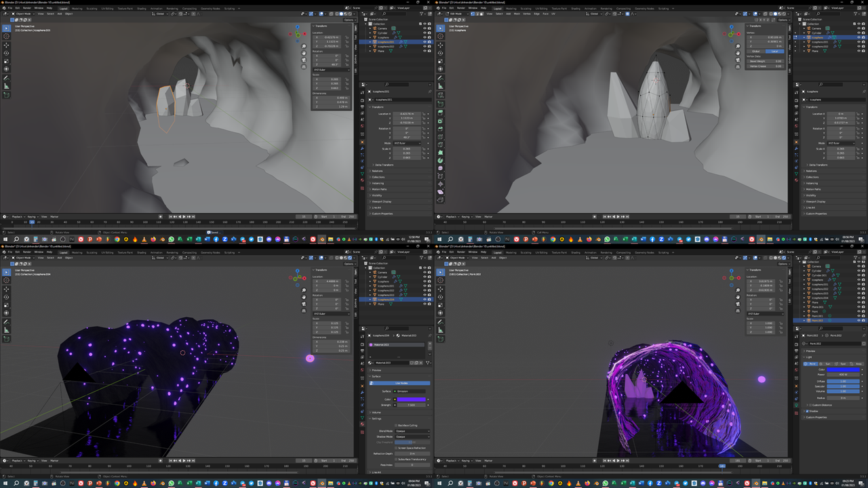This screenshot has width=868, height=488.
Task: Switch perspective/orthographic gizmo in Icosphere.001 viewport
Action: tap(304, 66)
